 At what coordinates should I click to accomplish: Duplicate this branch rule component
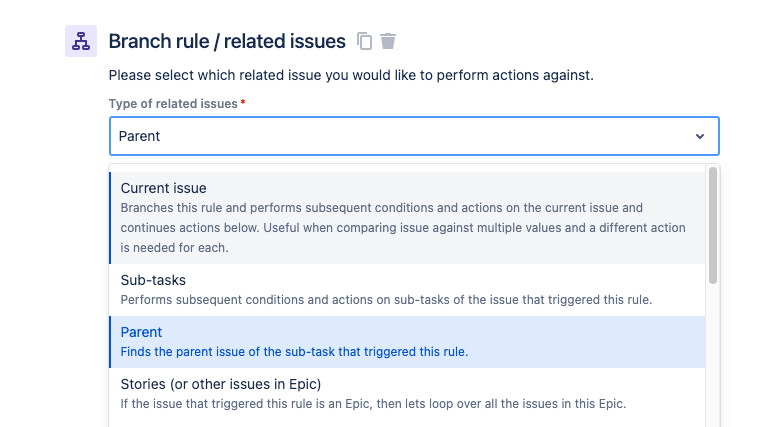tap(364, 41)
